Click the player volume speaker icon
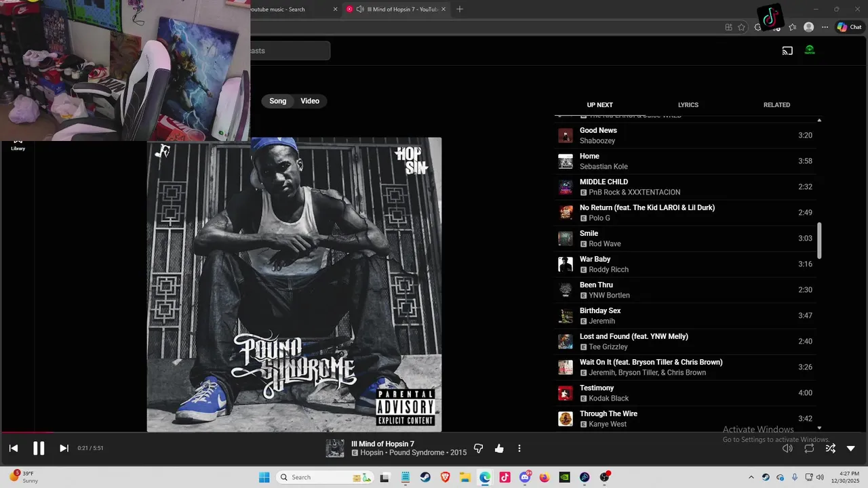Screen dimensions: 868x488 787,448
